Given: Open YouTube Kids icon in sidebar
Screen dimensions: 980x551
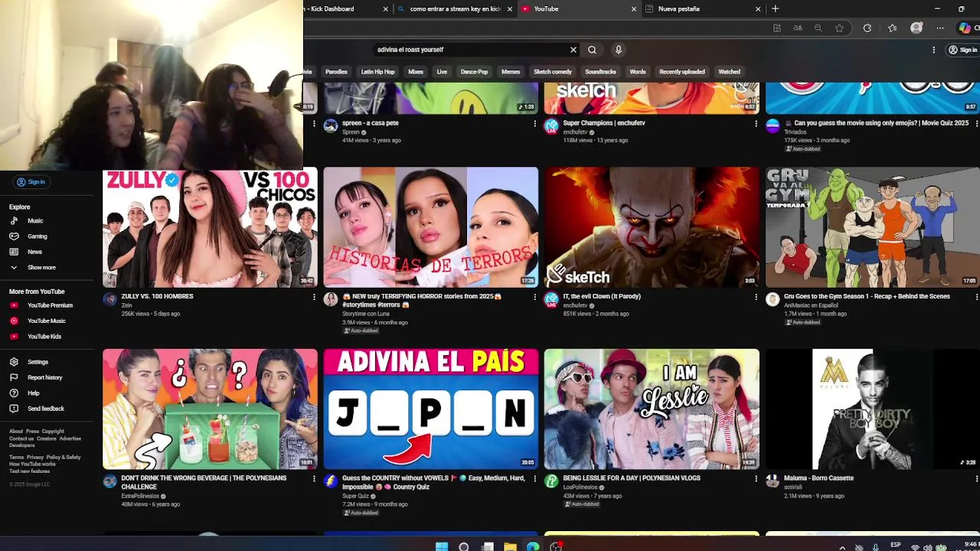Looking at the screenshot, I should click(14, 336).
